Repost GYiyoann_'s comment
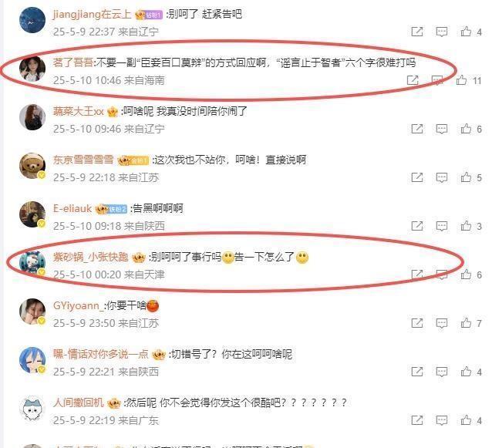 click(417, 323)
